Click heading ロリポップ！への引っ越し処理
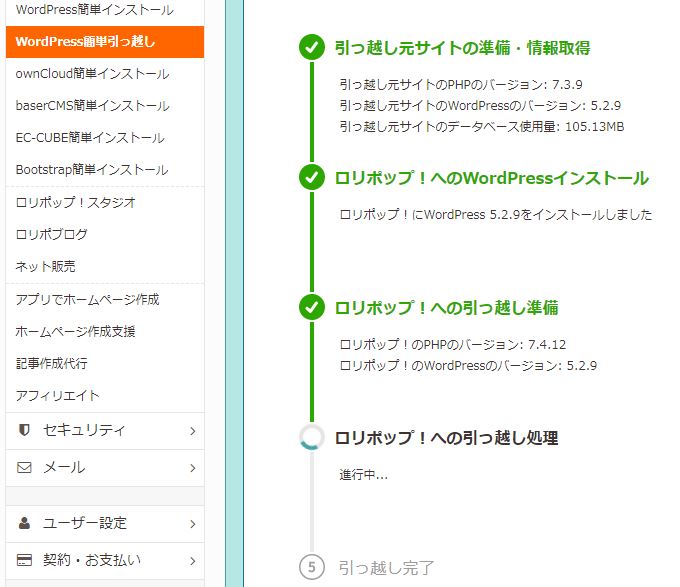This screenshot has height=587, width=680. 446,438
